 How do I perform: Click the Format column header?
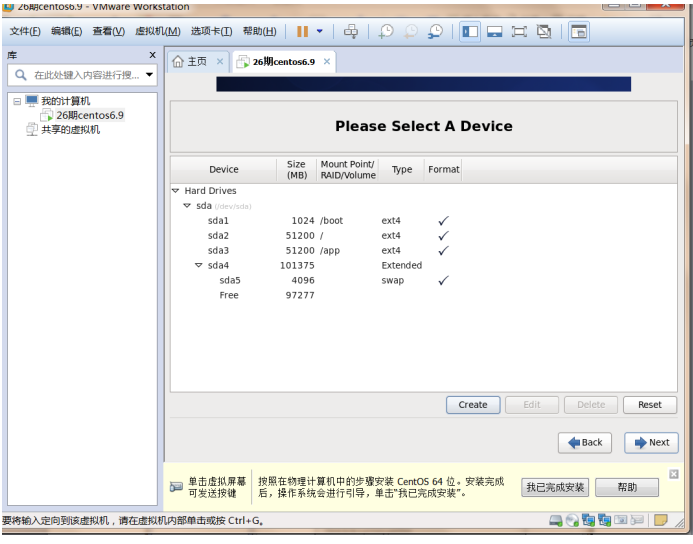[443, 170]
